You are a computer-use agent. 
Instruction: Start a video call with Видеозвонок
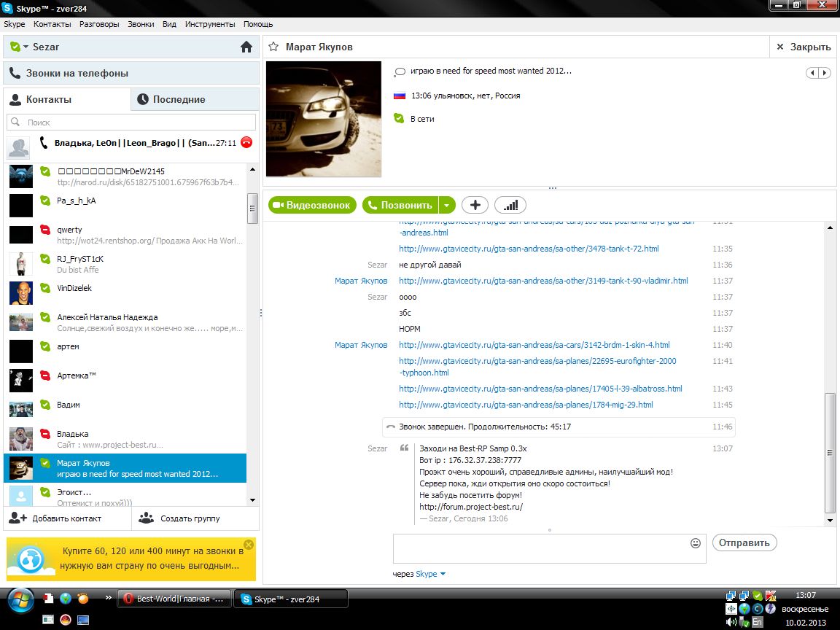[312, 205]
